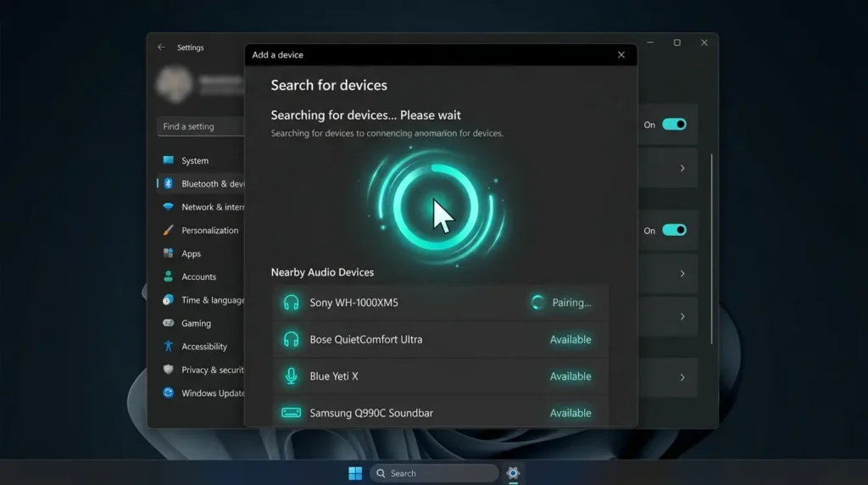Click magnifier icon in taskbar search
868x485 pixels.
point(381,473)
